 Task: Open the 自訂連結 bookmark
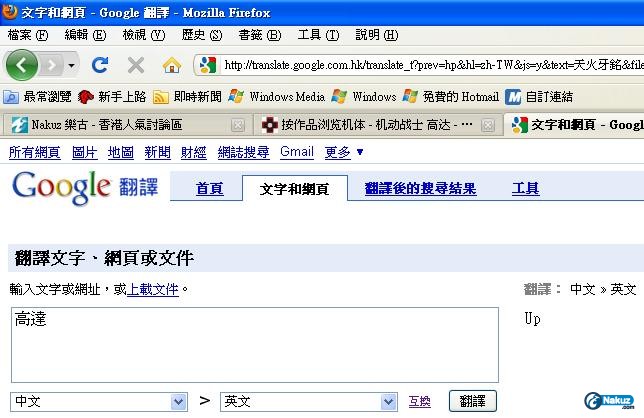(x=539, y=97)
